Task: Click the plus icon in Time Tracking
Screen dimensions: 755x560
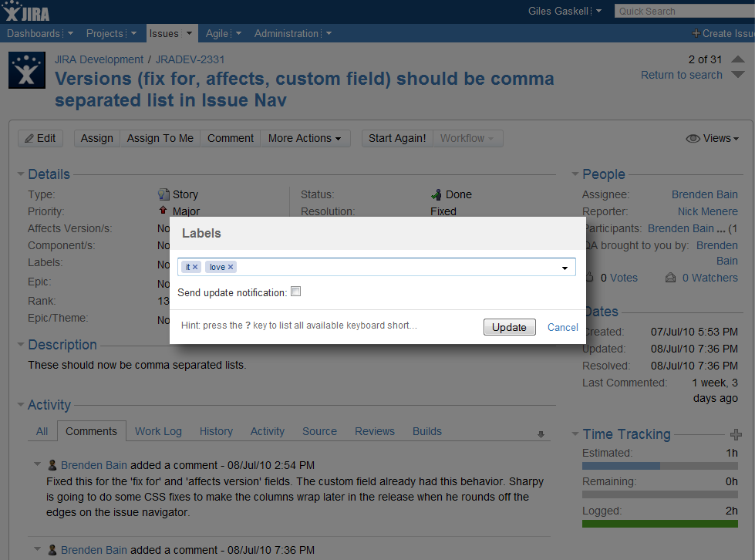Action: [736, 435]
